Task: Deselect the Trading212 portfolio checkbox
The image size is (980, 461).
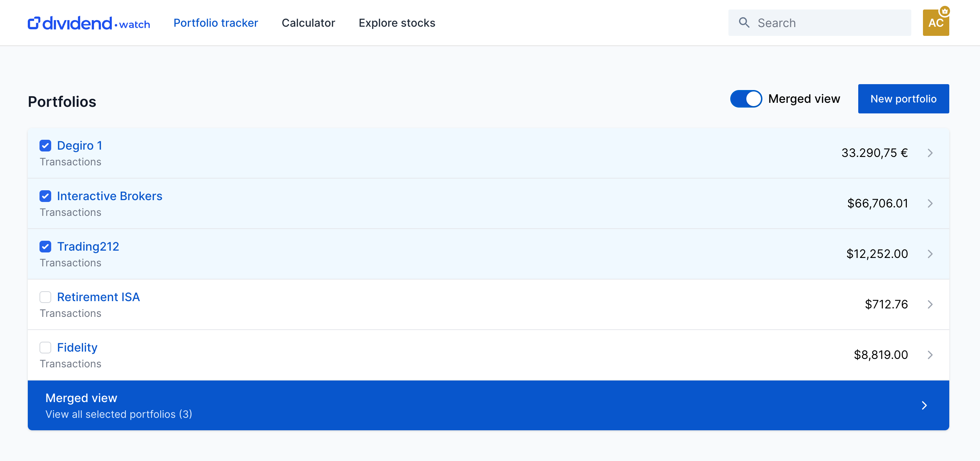Action: pyautogui.click(x=45, y=247)
